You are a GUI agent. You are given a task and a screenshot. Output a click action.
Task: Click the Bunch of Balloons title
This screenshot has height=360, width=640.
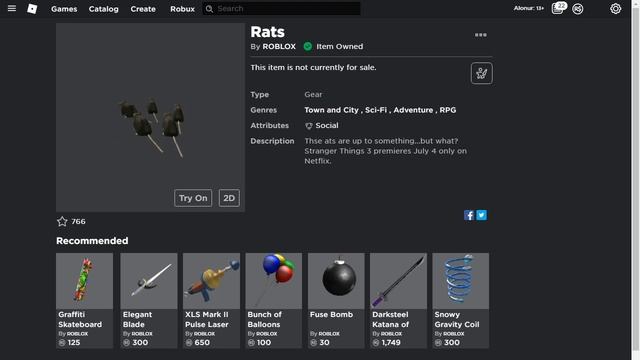264,320
